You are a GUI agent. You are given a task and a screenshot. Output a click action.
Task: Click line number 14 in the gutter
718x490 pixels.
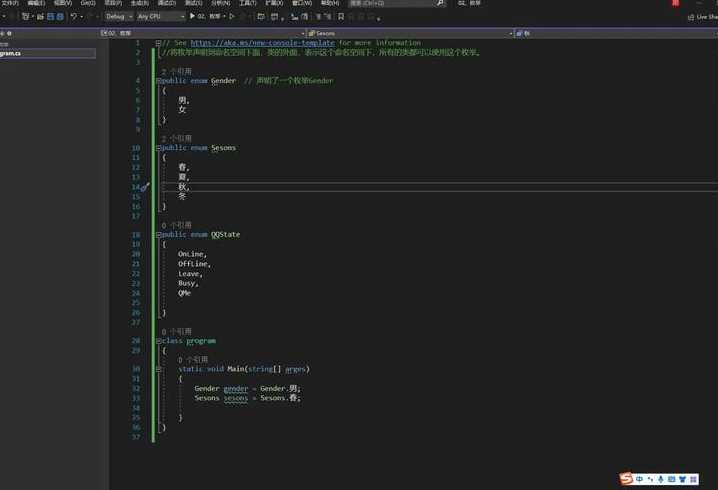tap(136, 187)
